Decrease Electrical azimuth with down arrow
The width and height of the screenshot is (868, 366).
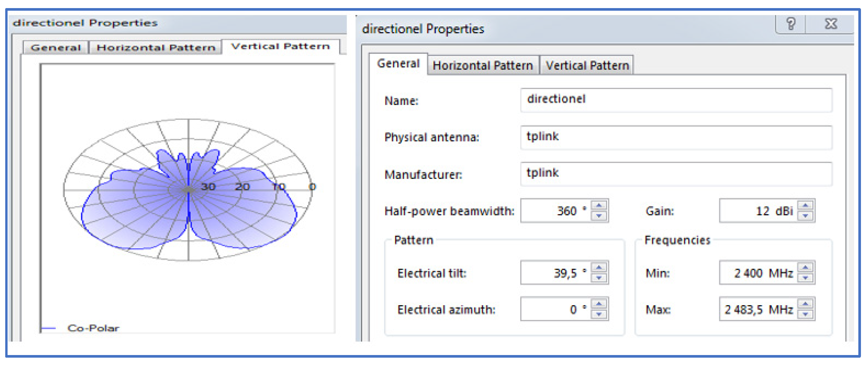[599, 314]
